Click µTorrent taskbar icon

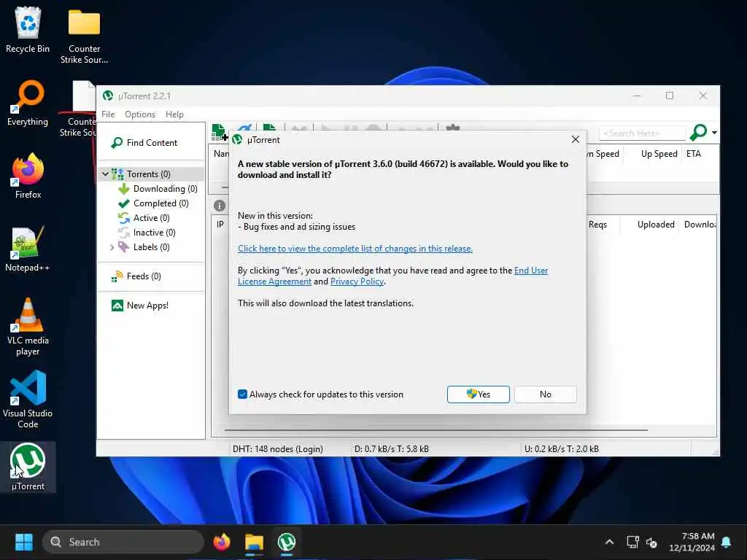click(286, 542)
